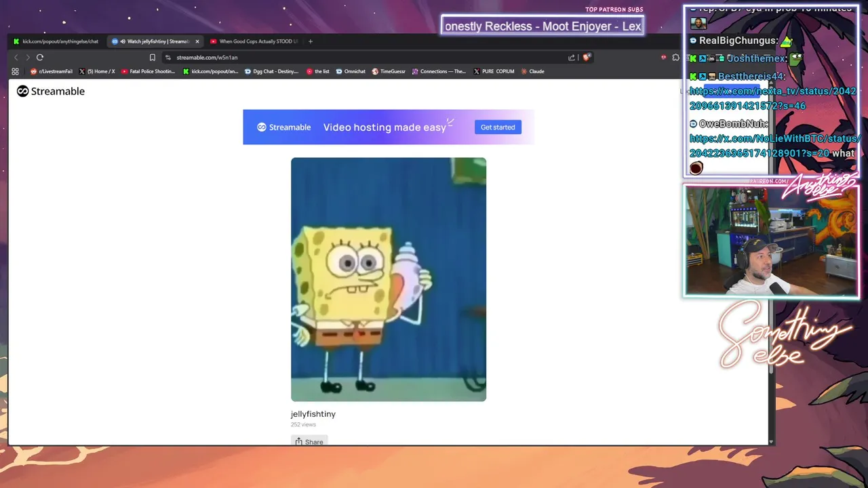This screenshot has height=488, width=868.
Task: Mute the audio icon on the Streamable tab
Action: coord(123,41)
